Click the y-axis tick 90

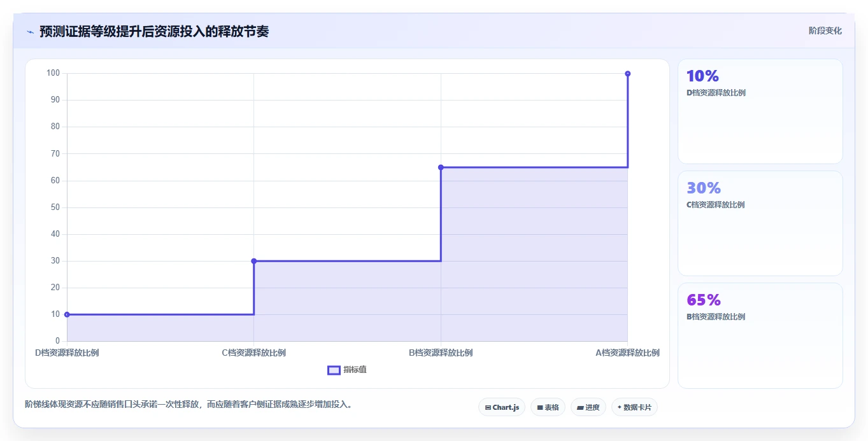click(x=55, y=100)
